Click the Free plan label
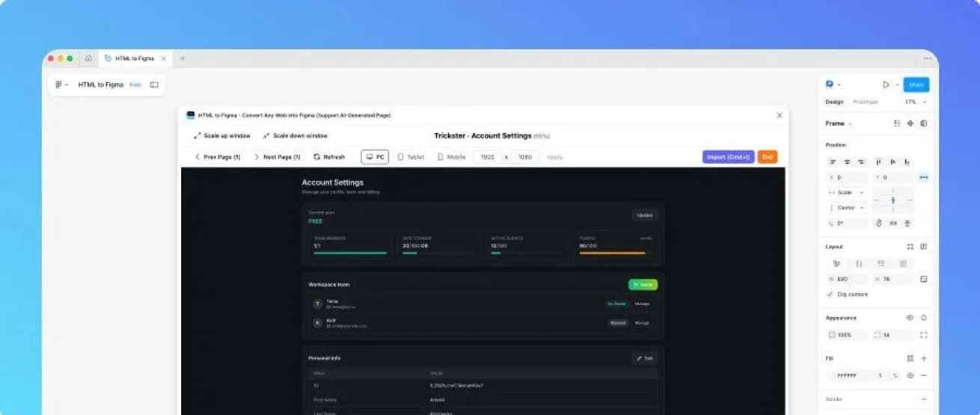This screenshot has height=415, width=980. tap(135, 84)
